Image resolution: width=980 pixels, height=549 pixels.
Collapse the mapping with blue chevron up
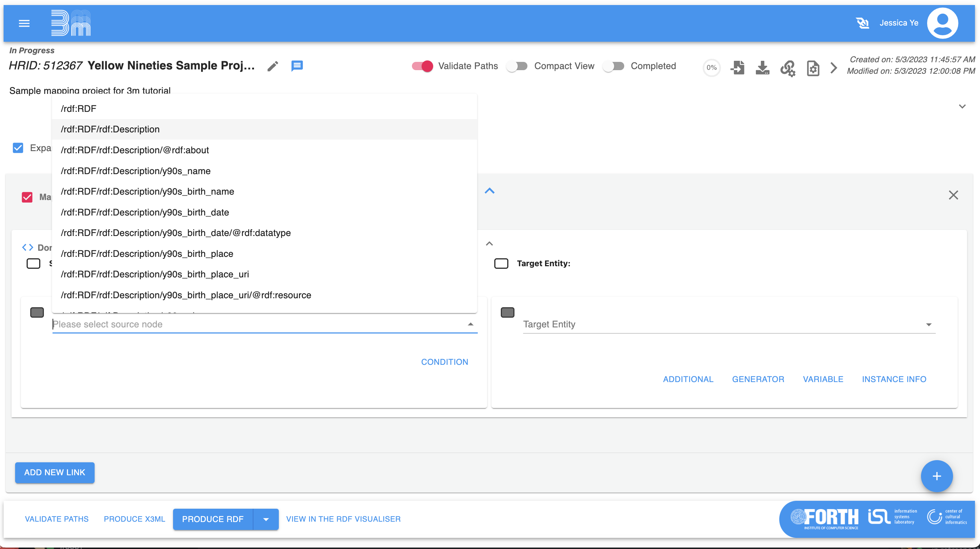pyautogui.click(x=489, y=191)
